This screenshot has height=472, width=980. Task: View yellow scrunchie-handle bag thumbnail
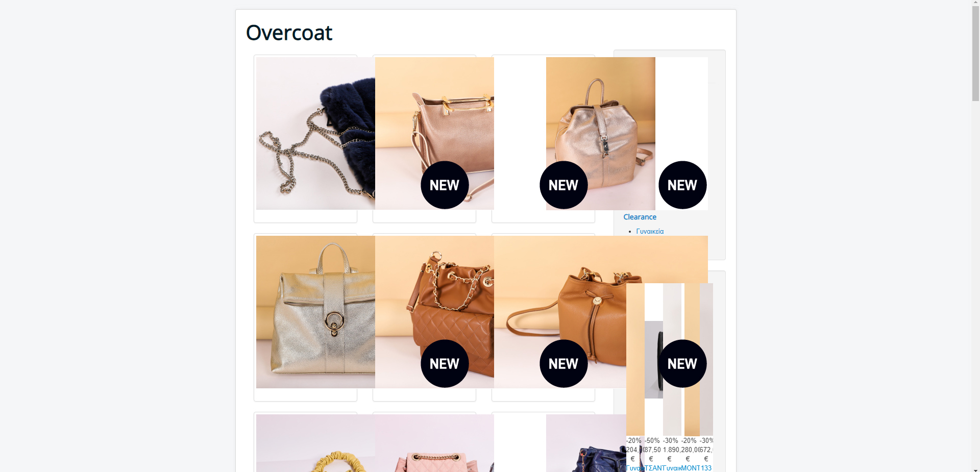point(315,443)
